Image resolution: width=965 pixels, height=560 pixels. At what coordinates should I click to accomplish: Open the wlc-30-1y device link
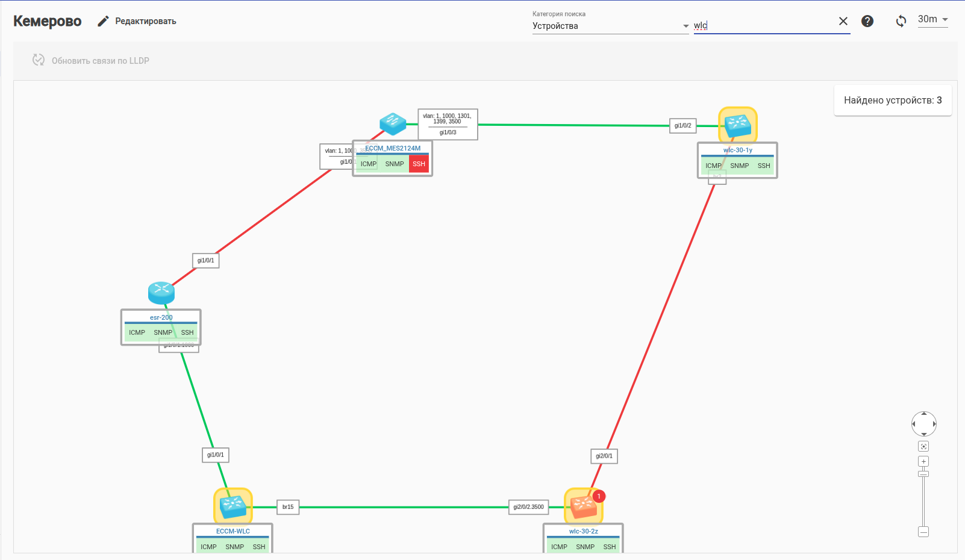(x=738, y=150)
